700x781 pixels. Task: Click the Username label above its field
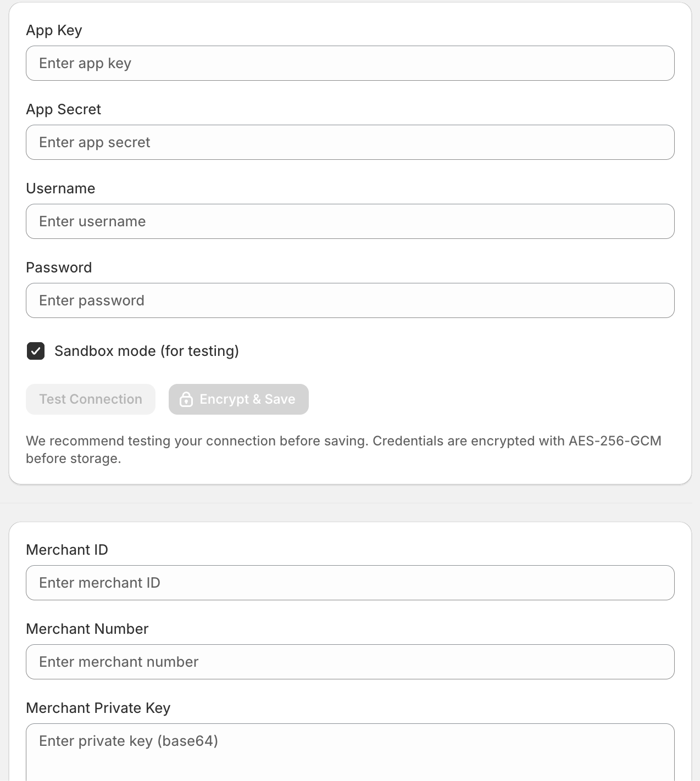(x=60, y=188)
